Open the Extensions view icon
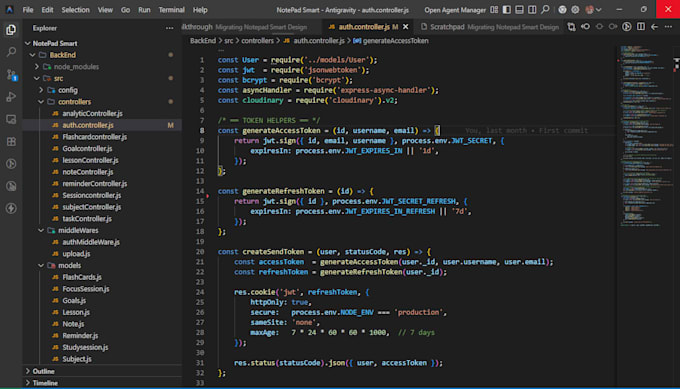Image resolution: width=680 pixels, height=389 pixels. 11,141
